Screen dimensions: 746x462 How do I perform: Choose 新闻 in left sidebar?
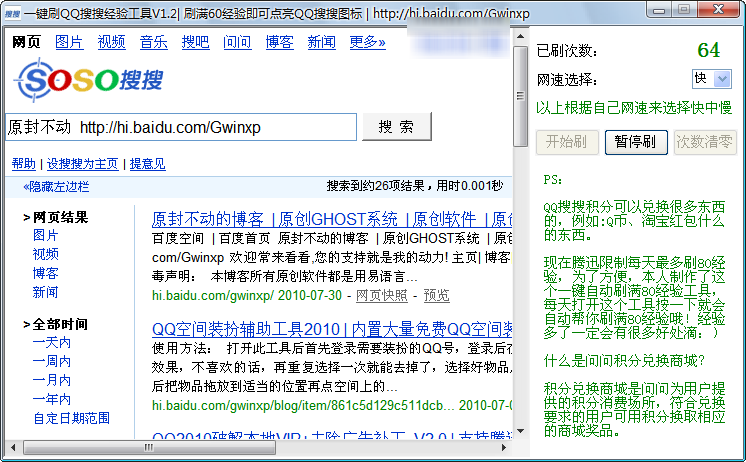[45, 292]
